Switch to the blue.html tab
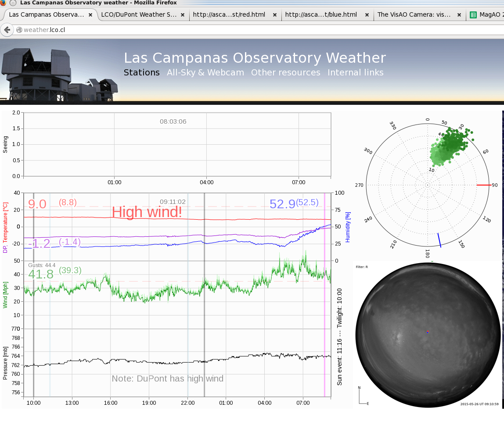Image resolution: width=504 pixels, height=421 pixels. 328,15
